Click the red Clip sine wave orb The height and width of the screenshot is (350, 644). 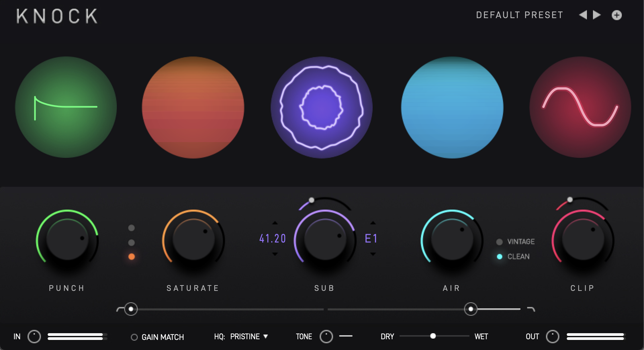tap(580, 107)
